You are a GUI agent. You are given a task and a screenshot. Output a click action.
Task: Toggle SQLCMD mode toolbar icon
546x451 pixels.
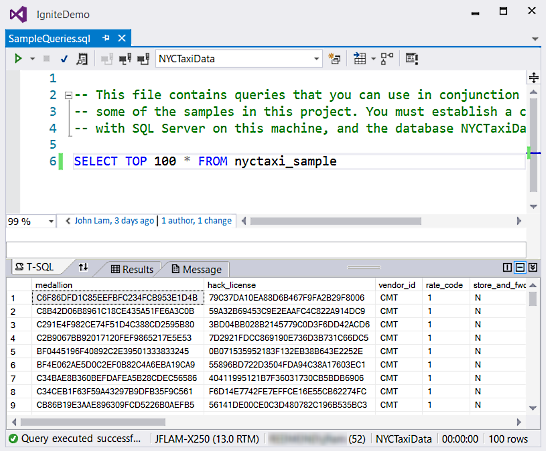(412, 59)
